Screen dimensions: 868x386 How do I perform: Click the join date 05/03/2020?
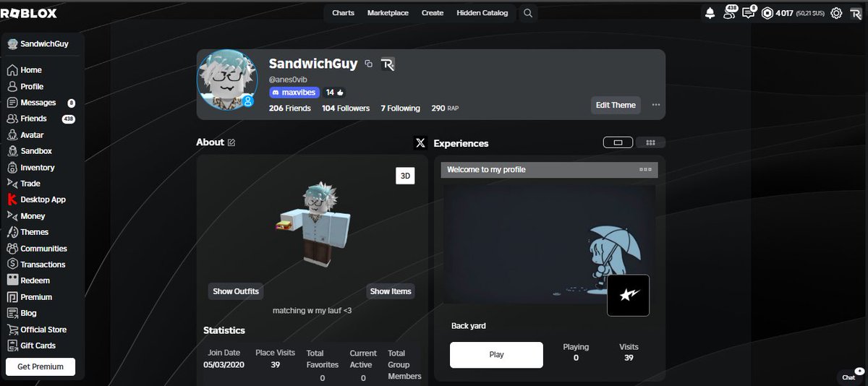[x=224, y=365]
